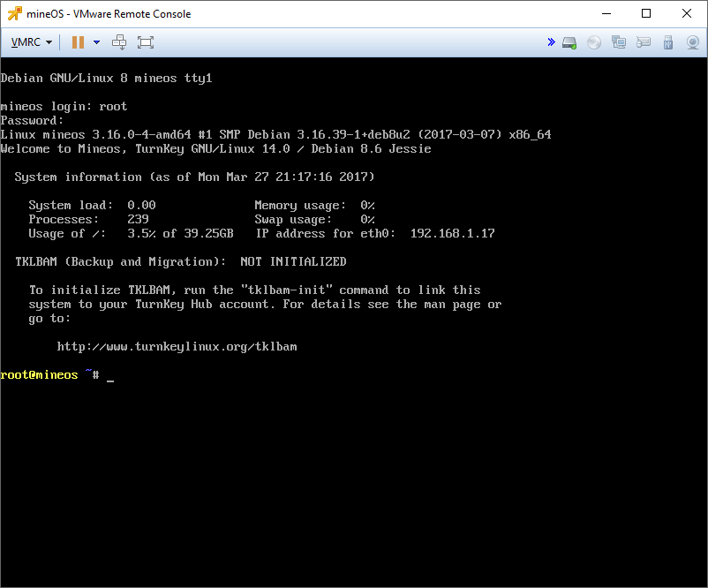The height and width of the screenshot is (588, 708).
Task: Click the 'mineos login: root' line
Action: 64,107
